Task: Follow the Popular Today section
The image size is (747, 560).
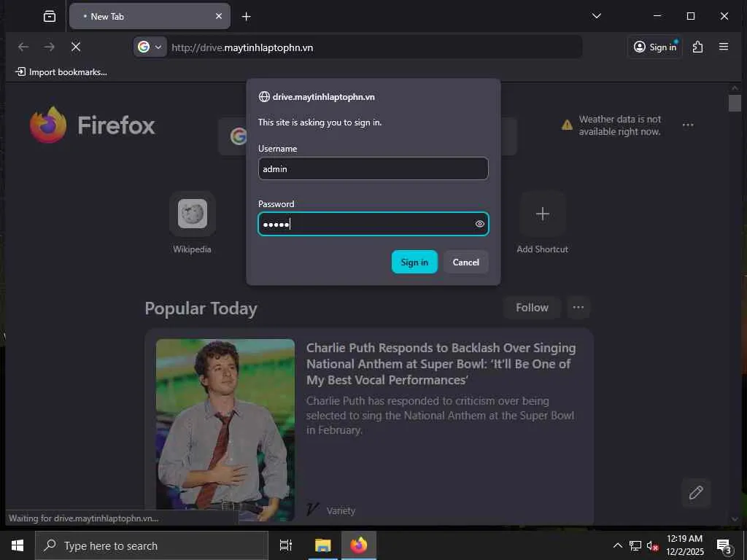Action: [532, 308]
